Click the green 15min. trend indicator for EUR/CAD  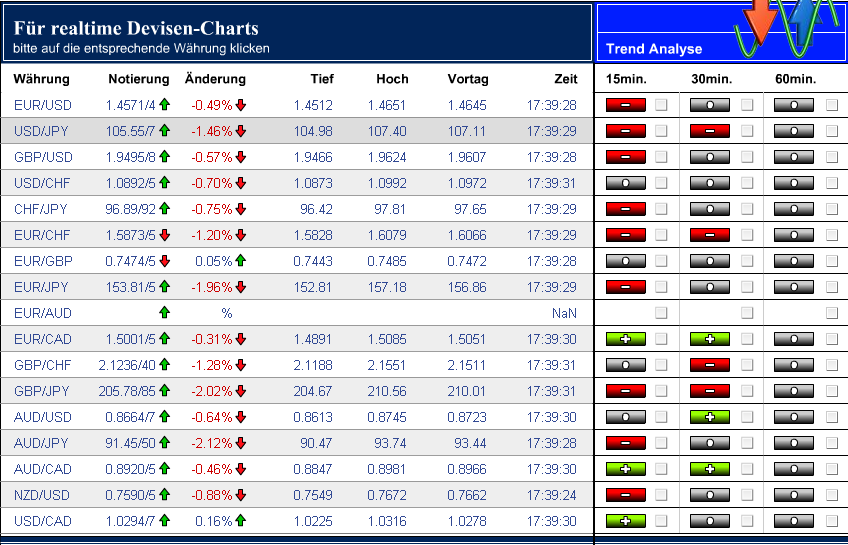click(x=625, y=339)
